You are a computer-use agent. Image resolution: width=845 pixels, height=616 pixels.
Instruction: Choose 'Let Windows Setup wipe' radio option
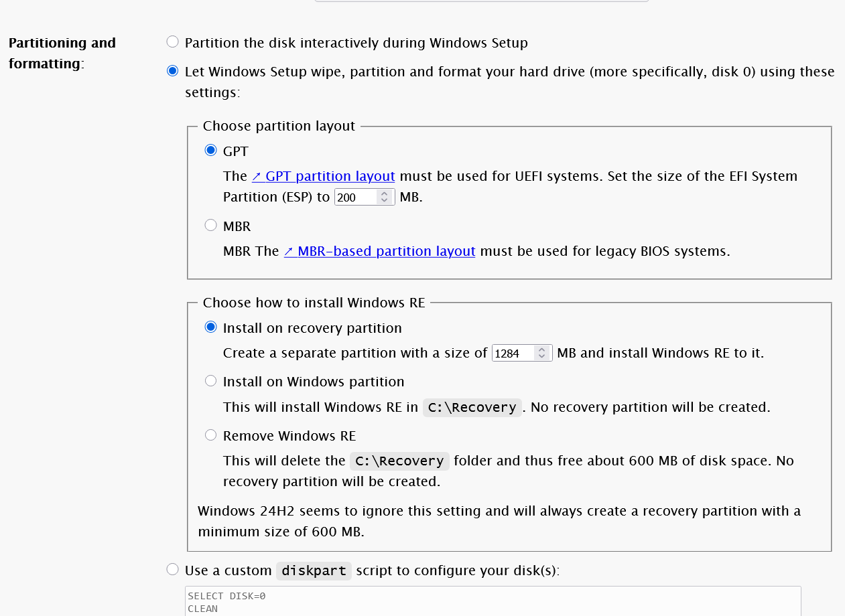point(173,71)
